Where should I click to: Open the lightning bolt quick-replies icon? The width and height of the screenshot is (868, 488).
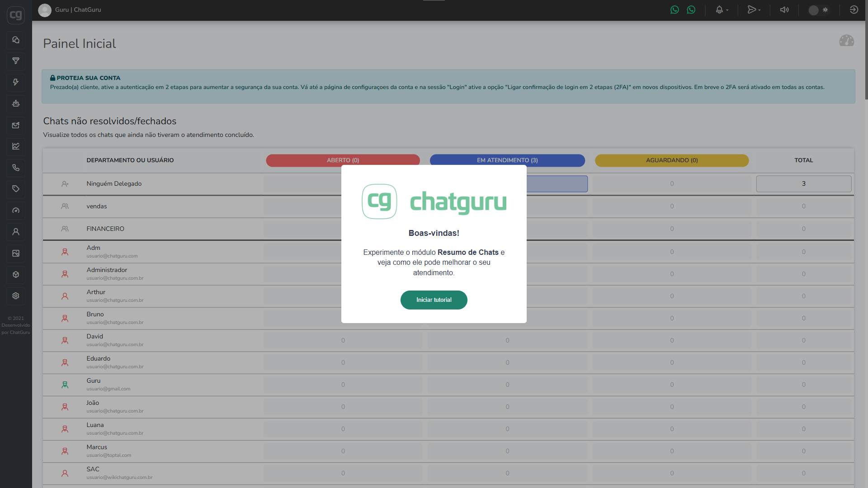pos(16,82)
